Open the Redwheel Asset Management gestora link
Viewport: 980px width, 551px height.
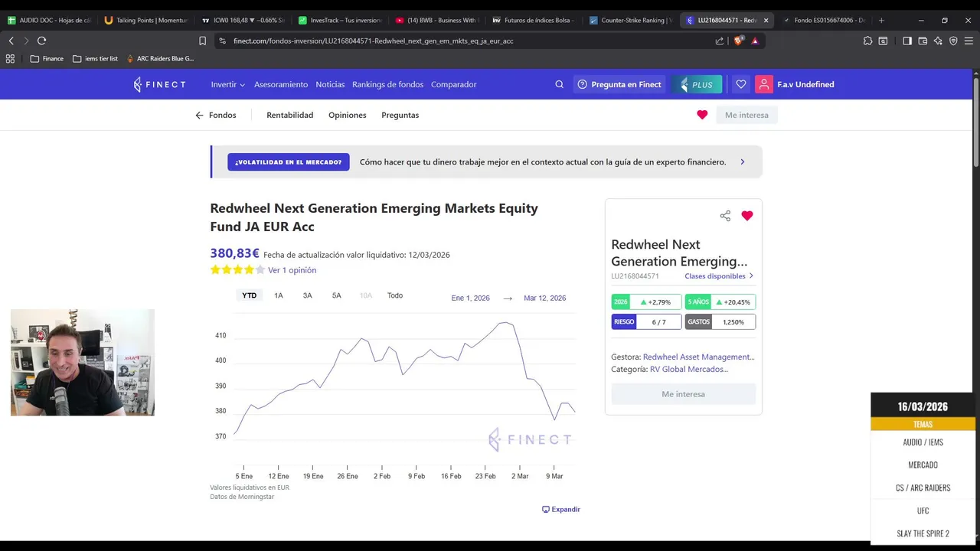point(698,357)
